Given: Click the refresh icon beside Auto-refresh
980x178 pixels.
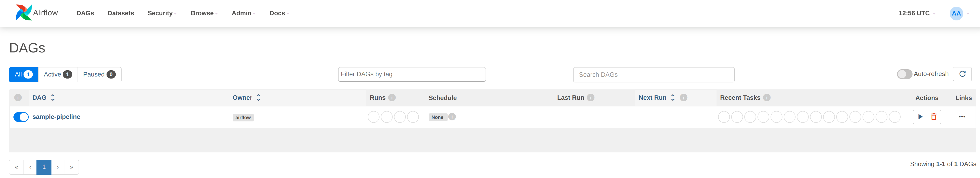Looking at the screenshot, I should click(962, 74).
